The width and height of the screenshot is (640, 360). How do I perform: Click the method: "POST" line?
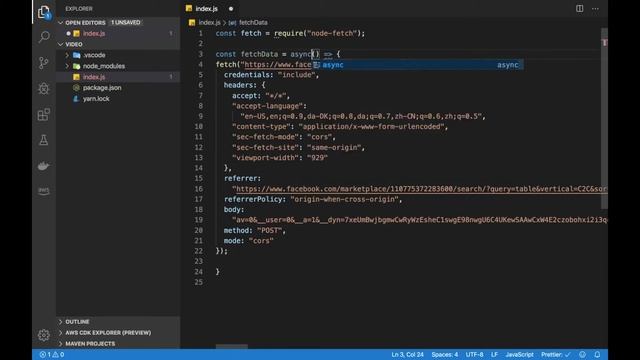(x=255, y=231)
